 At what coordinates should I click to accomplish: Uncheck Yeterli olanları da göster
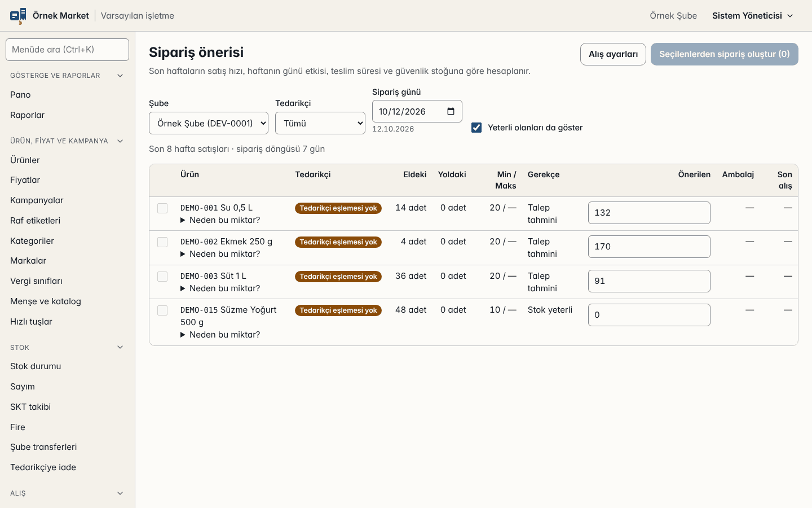(476, 128)
